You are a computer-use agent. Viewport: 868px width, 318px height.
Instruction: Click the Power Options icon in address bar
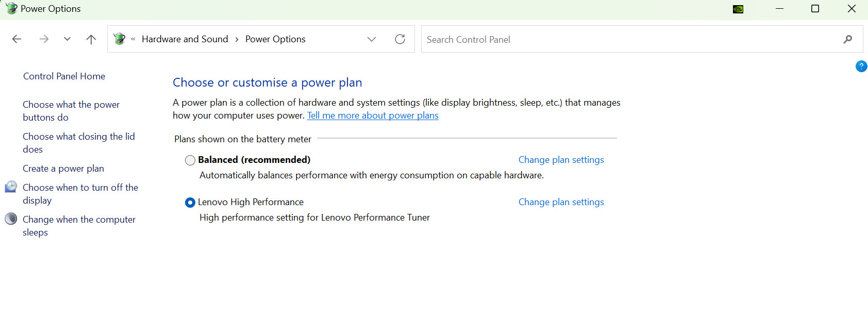coord(120,39)
